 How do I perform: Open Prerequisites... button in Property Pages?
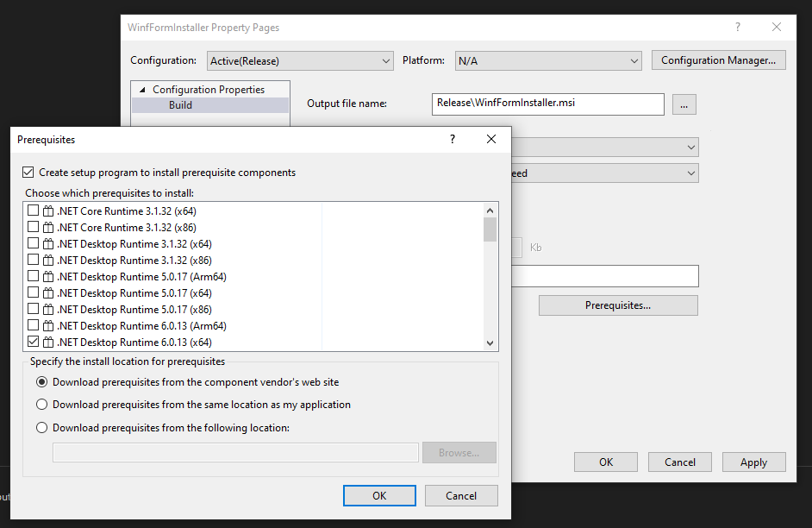point(618,305)
